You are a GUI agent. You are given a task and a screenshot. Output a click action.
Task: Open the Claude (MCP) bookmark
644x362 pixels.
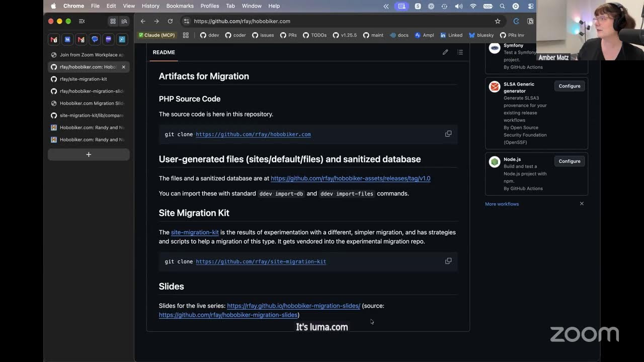tap(156, 35)
